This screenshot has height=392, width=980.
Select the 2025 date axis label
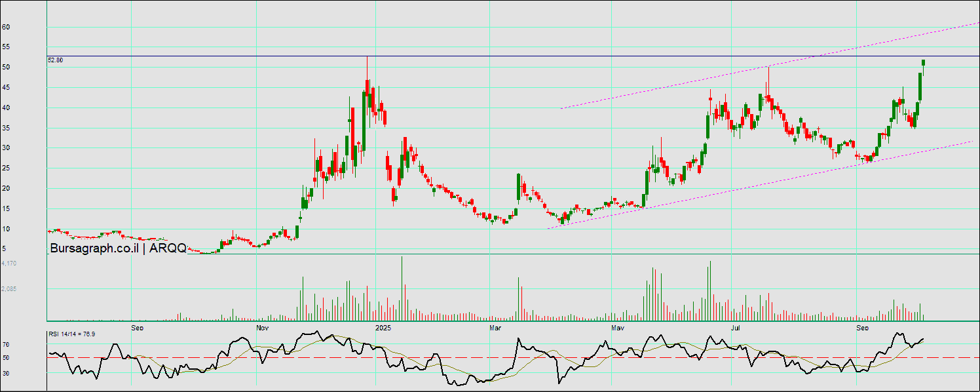pyautogui.click(x=383, y=327)
